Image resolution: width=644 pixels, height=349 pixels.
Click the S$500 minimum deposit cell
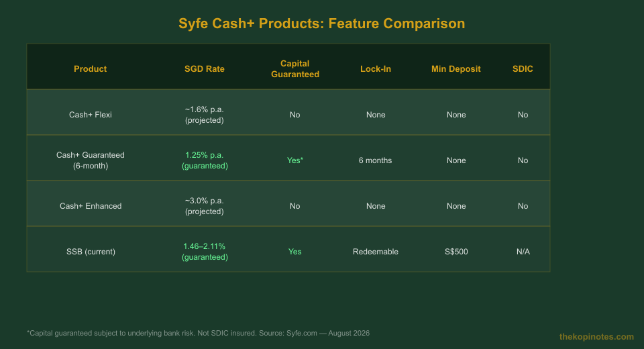pos(456,252)
